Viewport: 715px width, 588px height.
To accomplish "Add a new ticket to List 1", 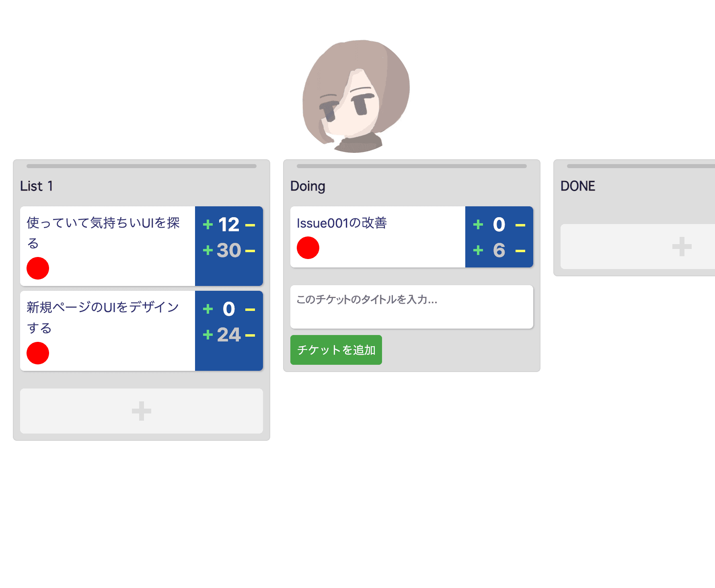I will coord(142,411).
